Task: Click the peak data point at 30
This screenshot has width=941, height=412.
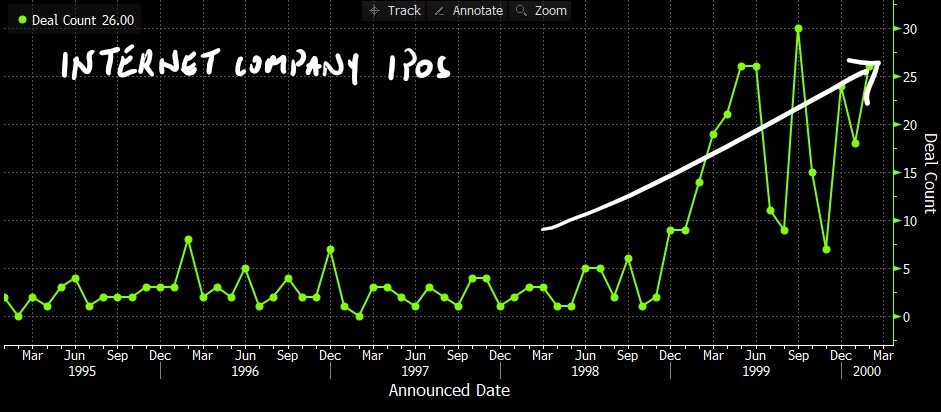Action: click(798, 29)
